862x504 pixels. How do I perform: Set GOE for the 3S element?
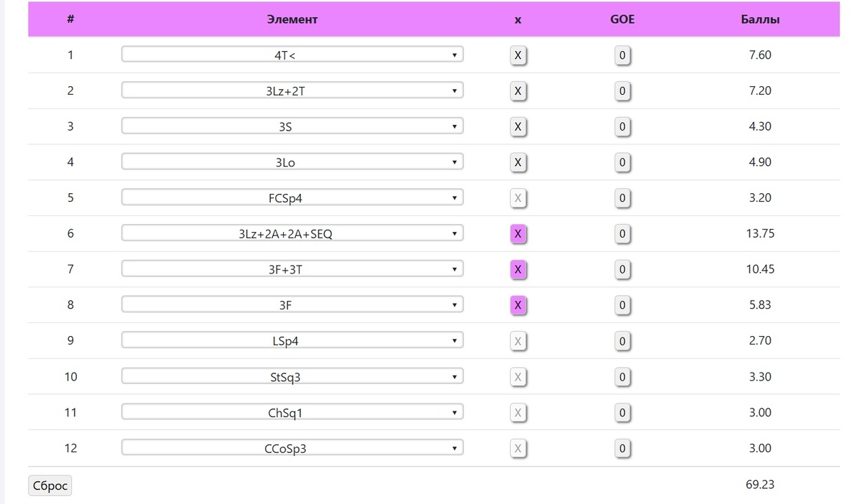point(623,127)
